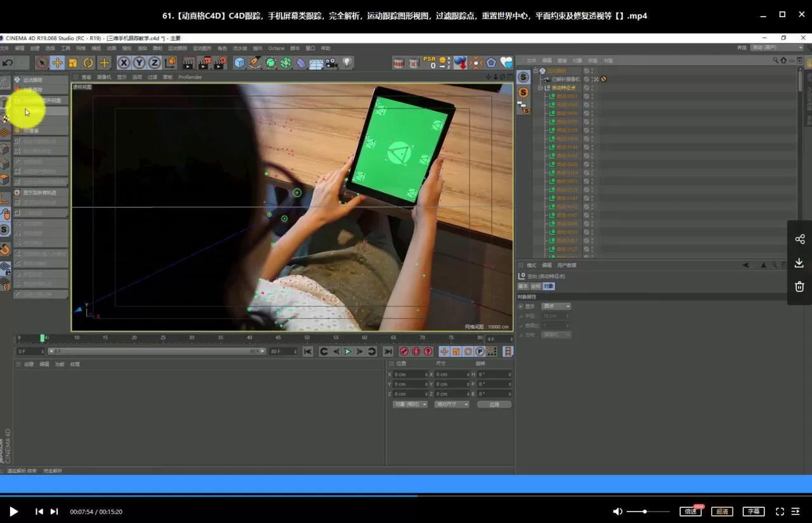Click the record keyframe button in the timeline
The image size is (812, 523).
tap(404, 351)
